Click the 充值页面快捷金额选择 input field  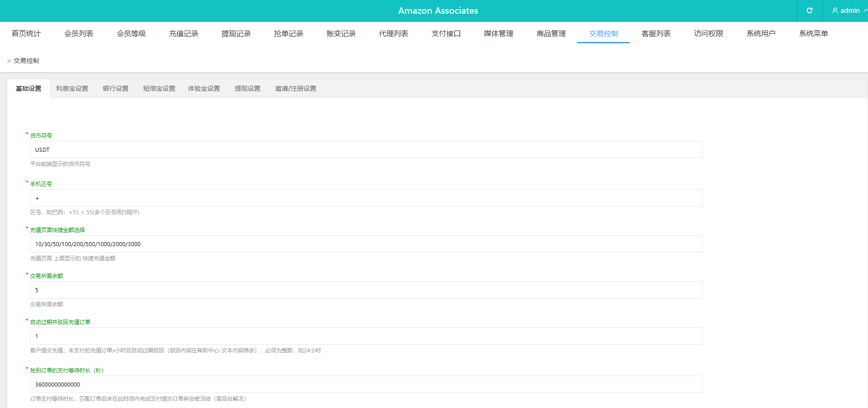pyautogui.click(x=366, y=244)
